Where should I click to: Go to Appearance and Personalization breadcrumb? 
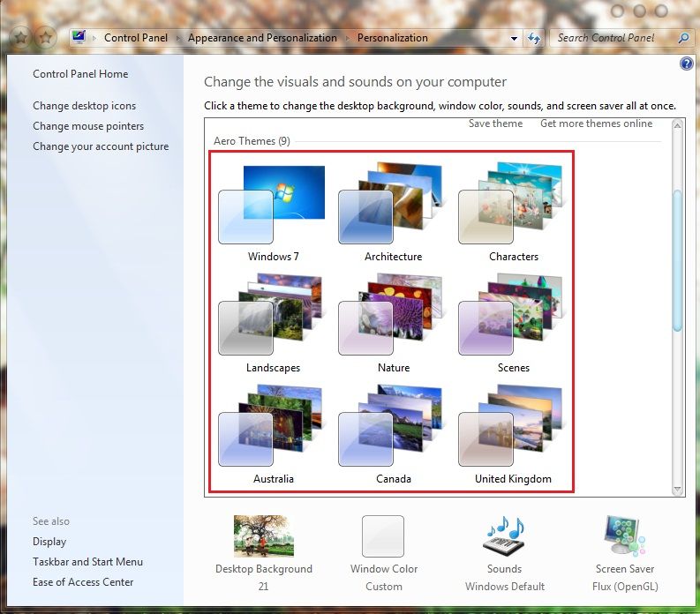click(262, 38)
